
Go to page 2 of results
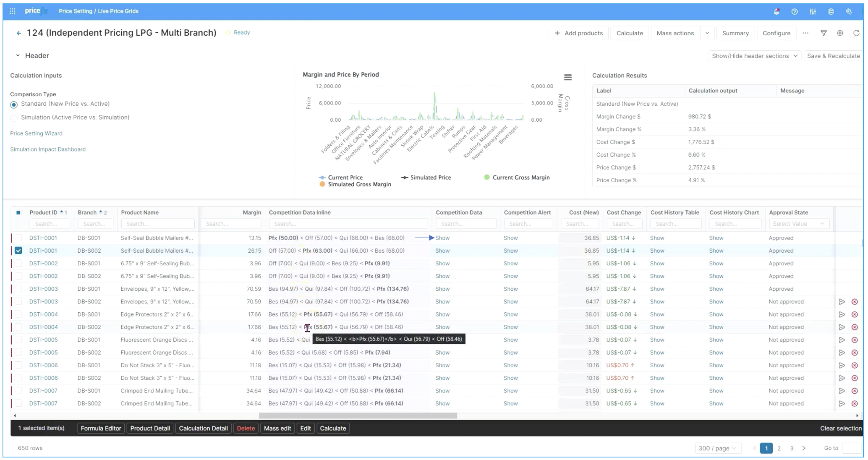[779, 448]
